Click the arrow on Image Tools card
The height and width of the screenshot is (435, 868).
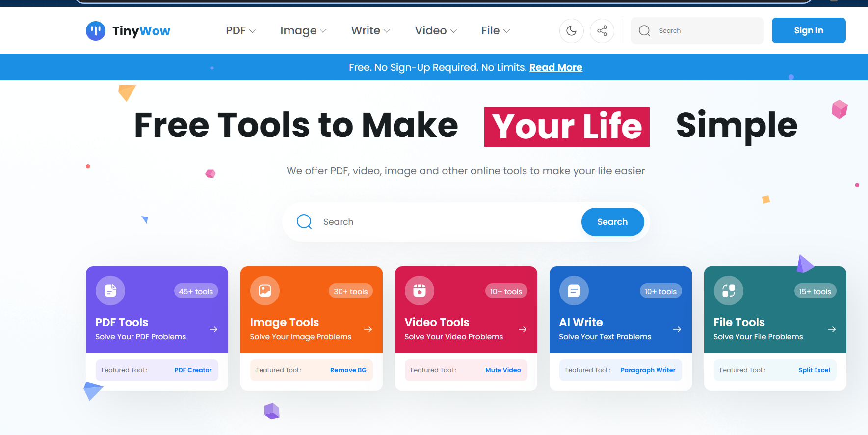coord(368,329)
